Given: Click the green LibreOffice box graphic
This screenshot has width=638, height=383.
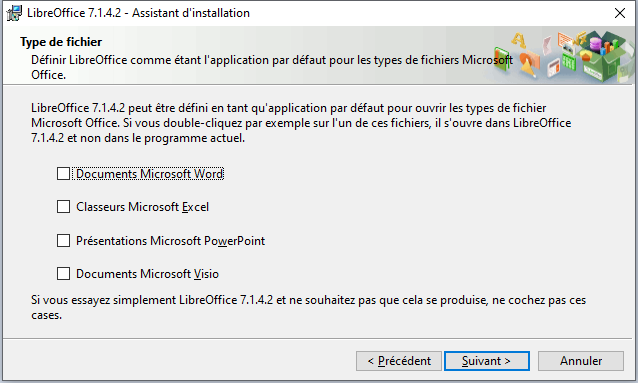Looking at the screenshot, I should [603, 56].
